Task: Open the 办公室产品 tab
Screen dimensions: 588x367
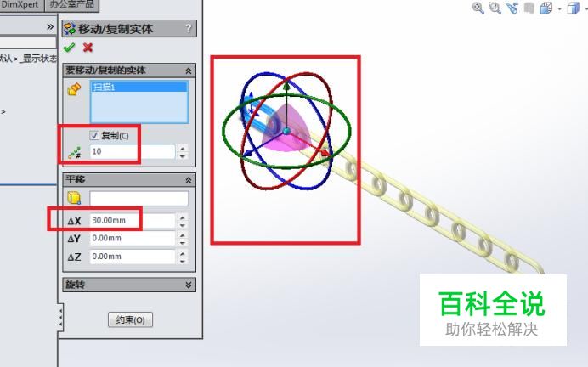Action: click(72, 5)
